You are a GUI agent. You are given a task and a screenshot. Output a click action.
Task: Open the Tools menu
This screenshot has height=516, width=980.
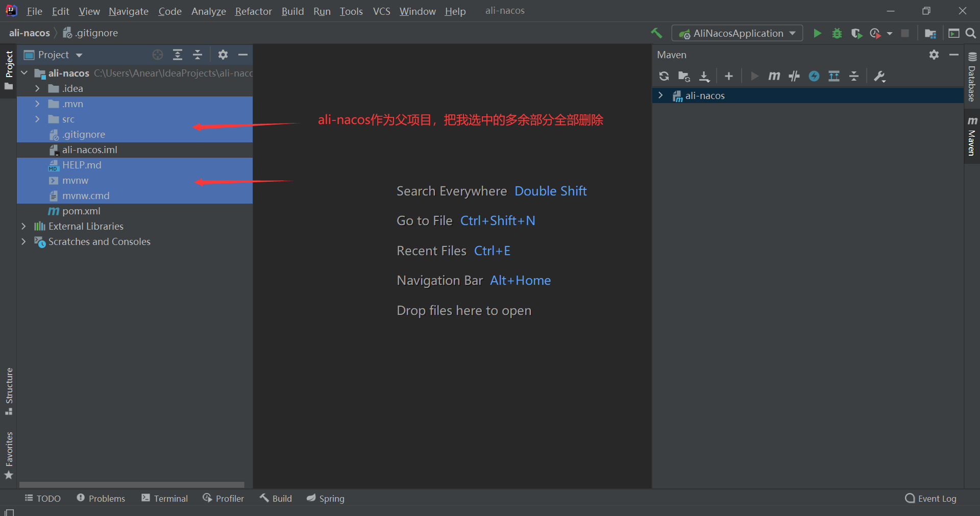point(351,11)
